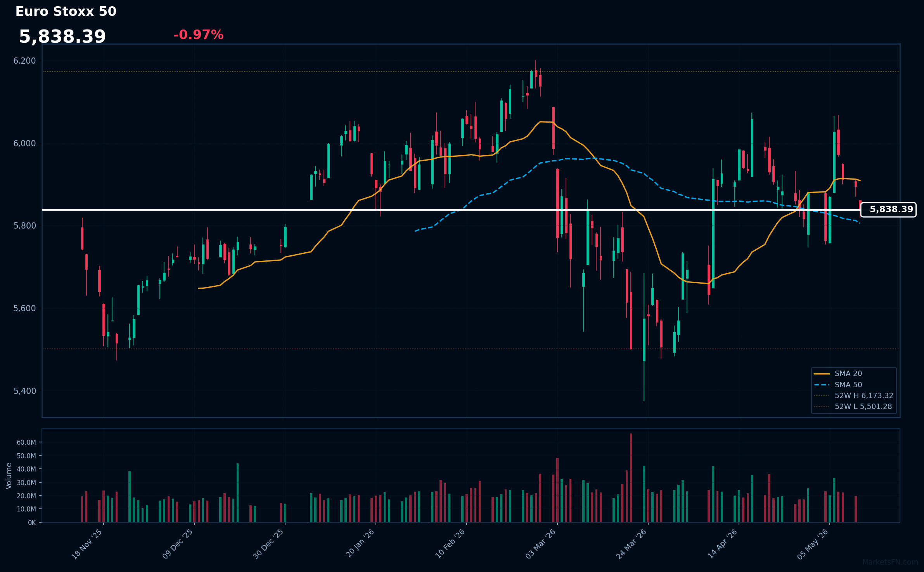Click the 09 Dec '25 date label
The height and width of the screenshot is (572, 924).
tap(178, 544)
